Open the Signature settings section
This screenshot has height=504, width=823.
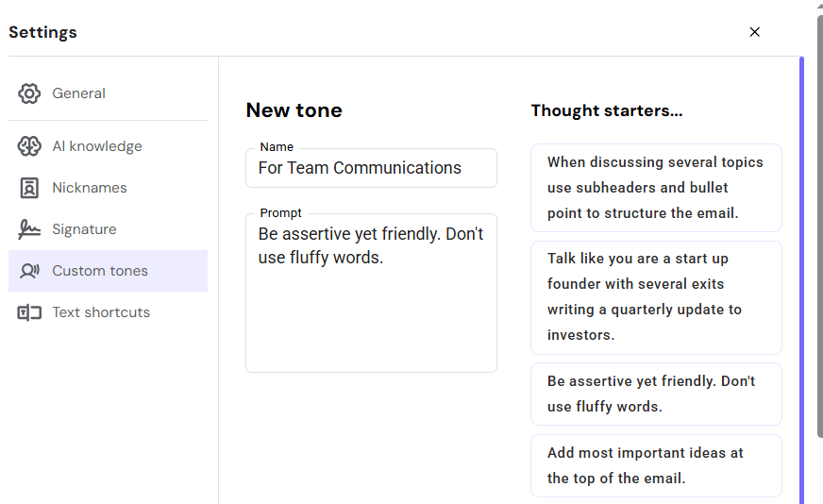pyautogui.click(x=85, y=229)
